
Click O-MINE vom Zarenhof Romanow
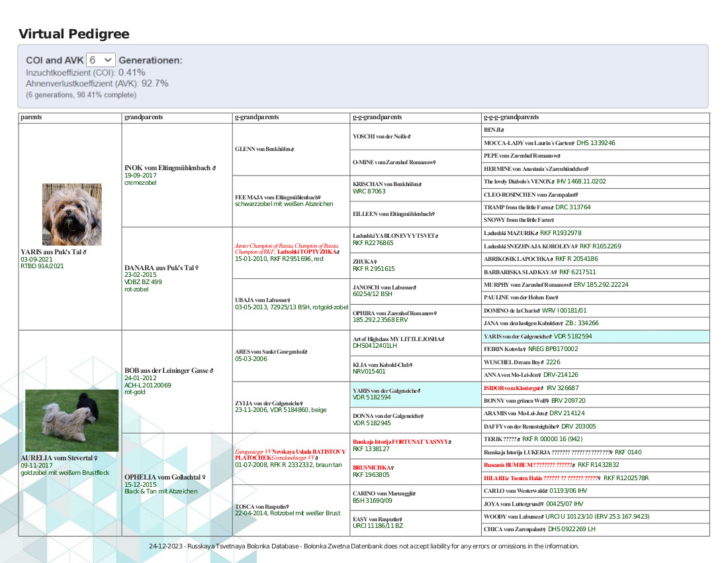tap(394, 162)
